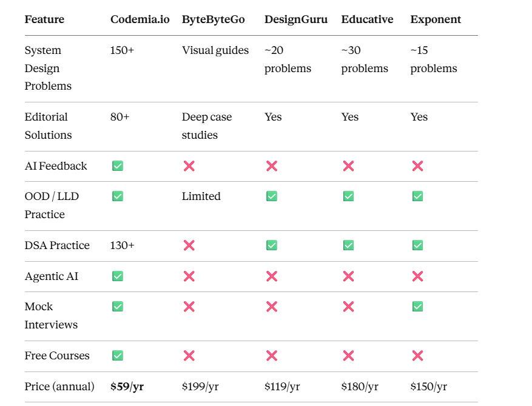
Task: Click the green check for Exponent Mock Interviews
Action: click(x=418, y=307)
